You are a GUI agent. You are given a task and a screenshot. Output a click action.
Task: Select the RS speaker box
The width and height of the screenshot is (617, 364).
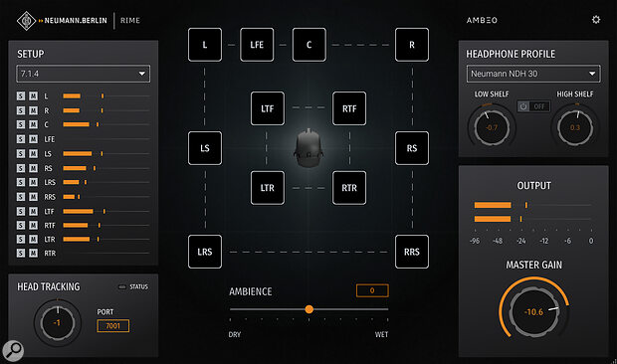[x=412, y=148]
